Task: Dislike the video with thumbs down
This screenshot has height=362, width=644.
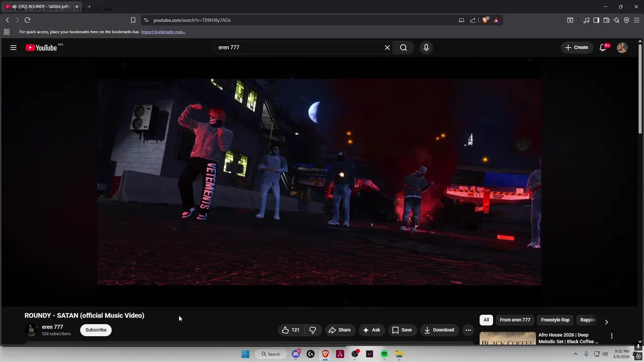Action: pos(312,330)
